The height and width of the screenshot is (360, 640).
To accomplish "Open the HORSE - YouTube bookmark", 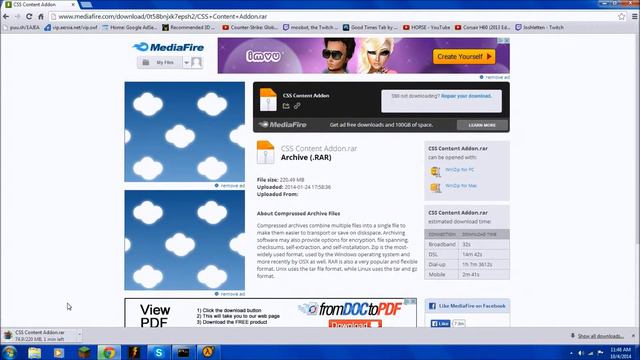I will (426, 27).
